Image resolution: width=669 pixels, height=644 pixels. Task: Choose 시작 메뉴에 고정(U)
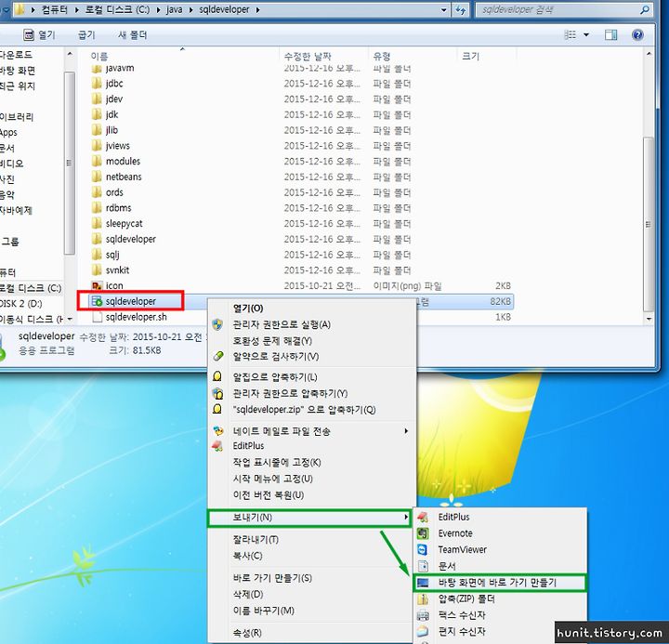tap(272, 479)
